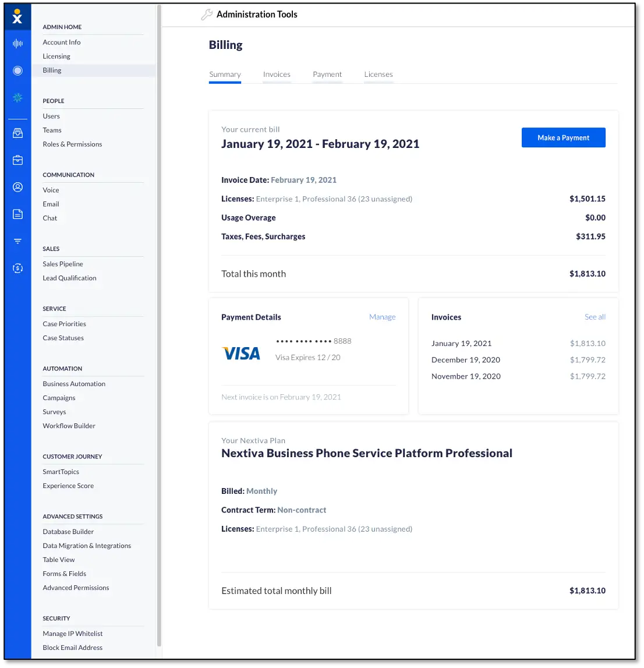Open Chat under Communication
644x668 pixels.
pos(50,218)
